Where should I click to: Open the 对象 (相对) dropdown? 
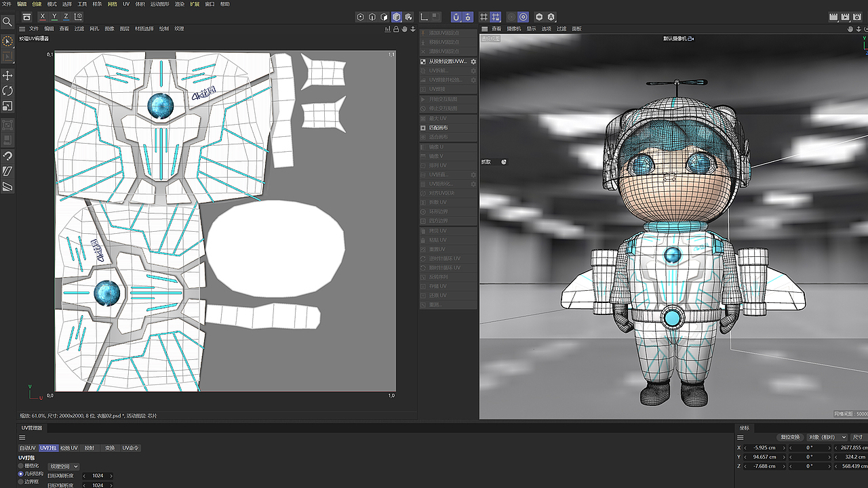(828, 437)
